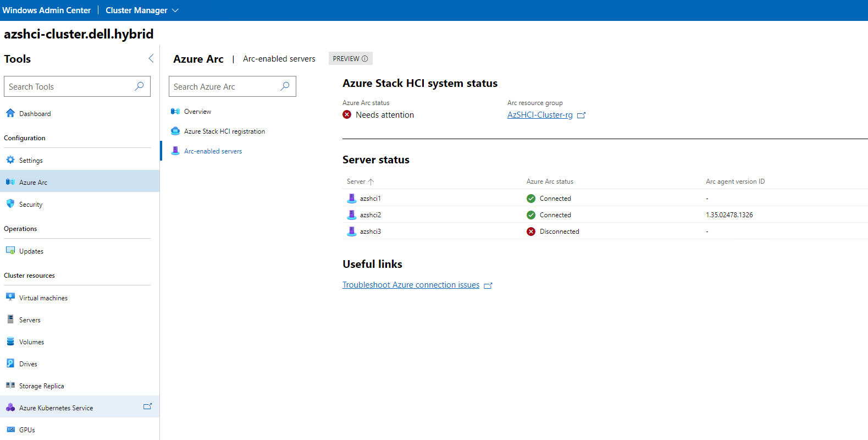
Task: Open the Volumes database icon
Action: point(10,342)
